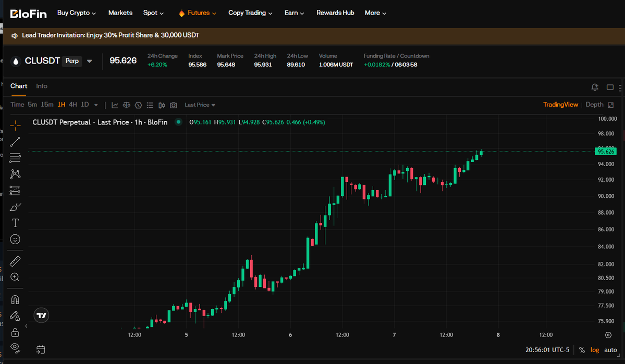
Task: Open the compare symbols scale icon
Action: point(126,105)
